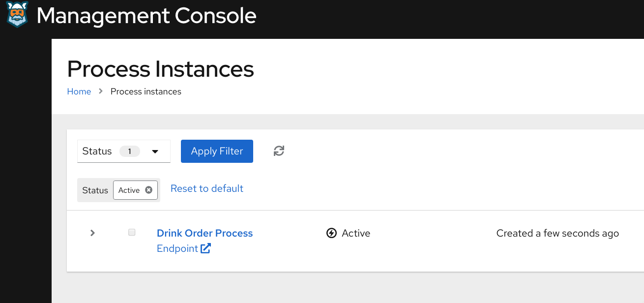Screen dimensions: 644x303
Task: Click the Endpoint link
Action: [177, 248]
